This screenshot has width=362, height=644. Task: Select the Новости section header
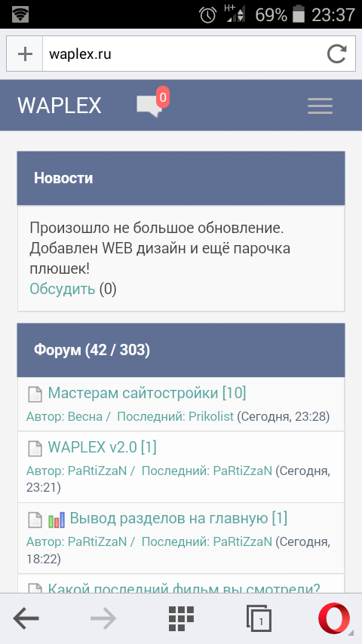pyautogui.click(x=181, y=178)
